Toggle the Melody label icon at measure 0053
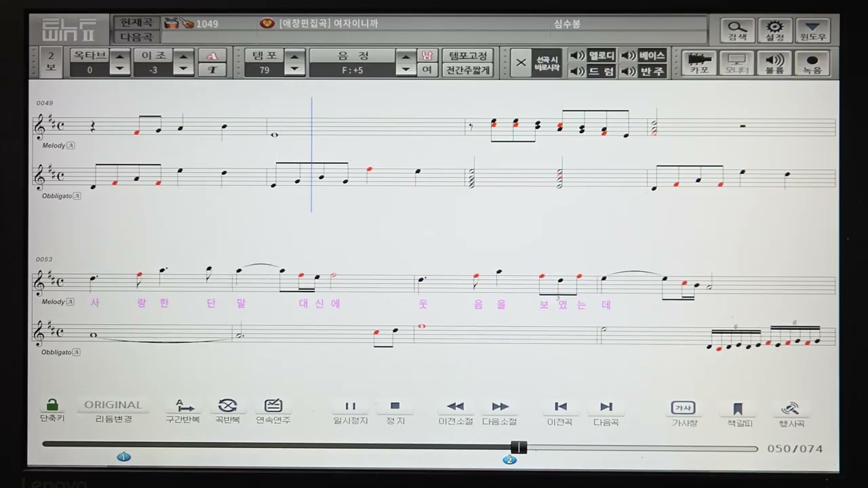Viewport: 868px width, 488px height. pos(71,302)
